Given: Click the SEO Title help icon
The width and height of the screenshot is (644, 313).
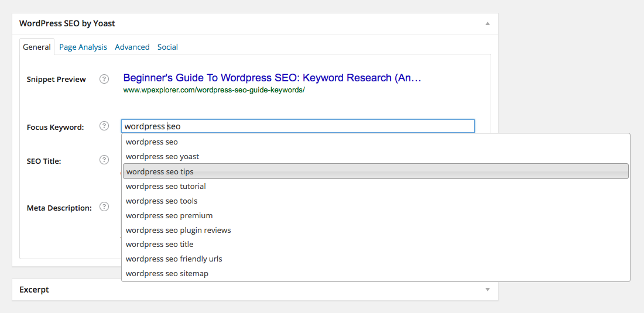Looking at the screenshot, I should point(104,160).
